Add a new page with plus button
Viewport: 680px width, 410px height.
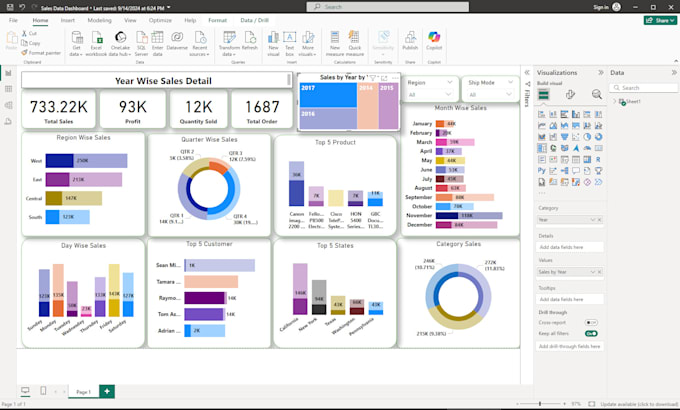107,391
